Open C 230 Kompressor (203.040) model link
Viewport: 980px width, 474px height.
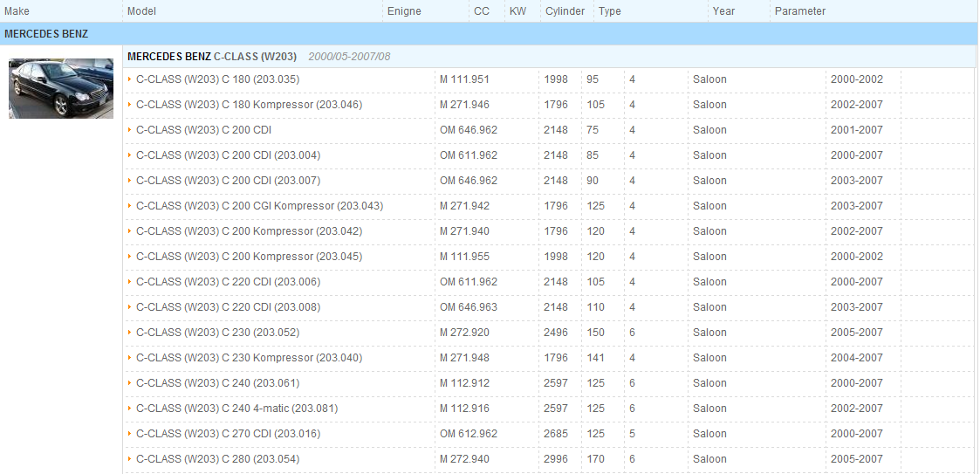tap(249, 358)
